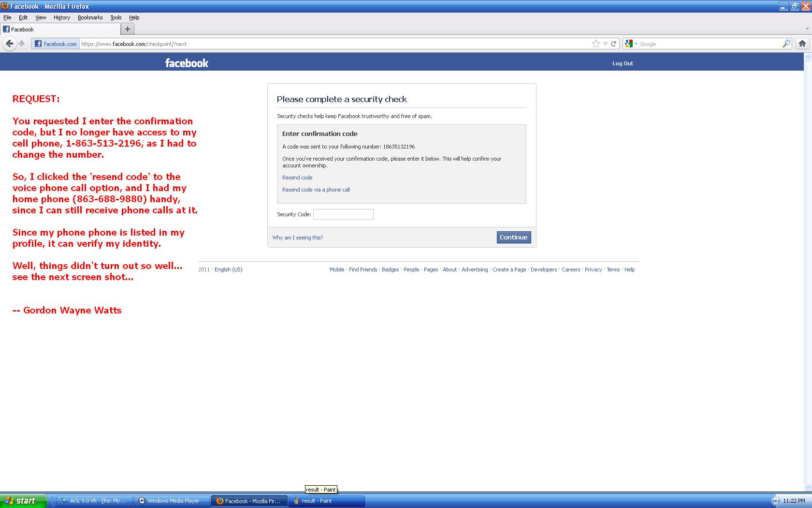Click in the URL address bar
Viewport: 812px width, 508px height.
point(333,44)
